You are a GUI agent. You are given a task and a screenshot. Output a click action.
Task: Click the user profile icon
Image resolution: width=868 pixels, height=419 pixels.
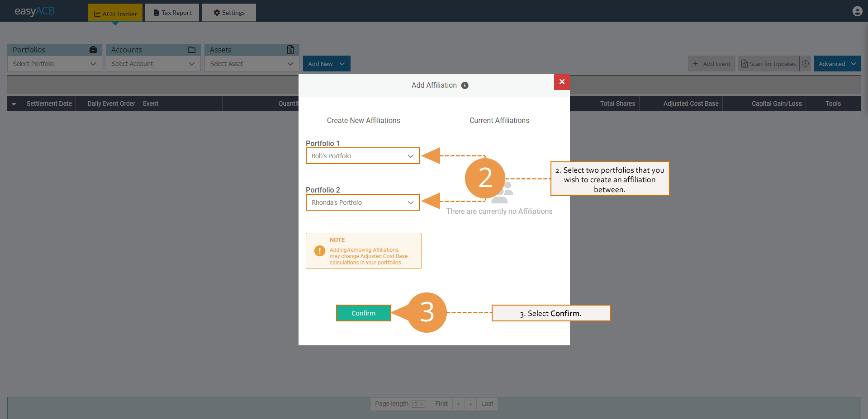pyautogui.click(x=857, y=11)
